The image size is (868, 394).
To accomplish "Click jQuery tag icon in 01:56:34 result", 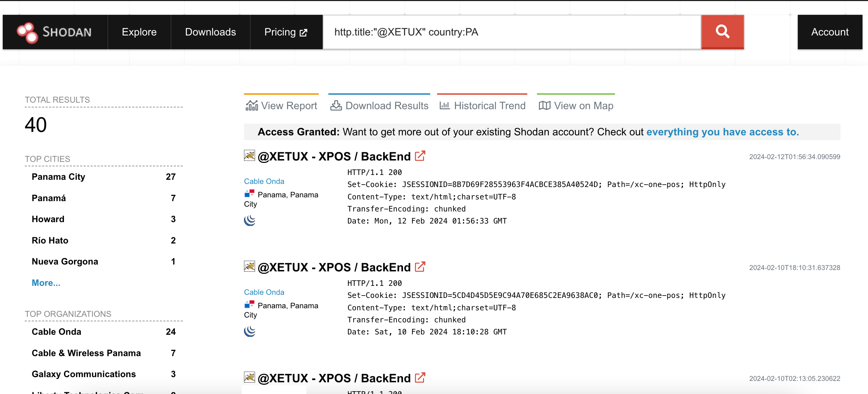I will [250, 220].
